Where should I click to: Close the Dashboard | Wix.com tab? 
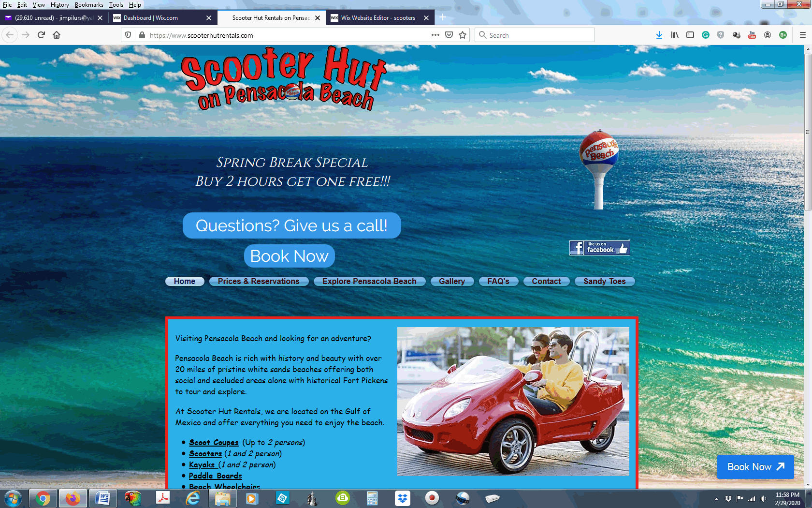(208, 18)
